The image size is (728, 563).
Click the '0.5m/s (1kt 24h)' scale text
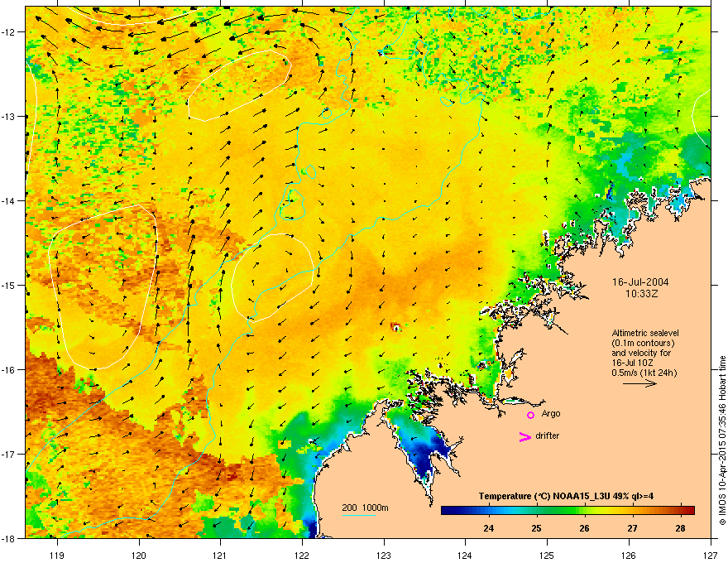tap(644, 373)
